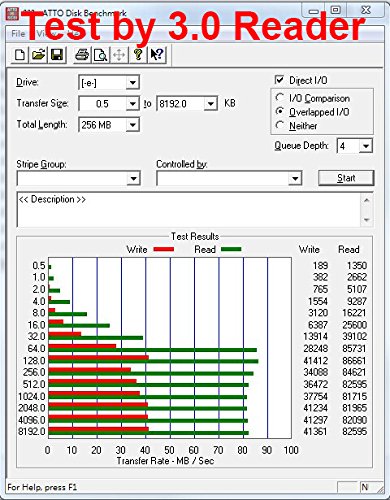This screenshot has width=390, height=500.
Task: Click the four-arrow move toolbar icon
Action: pos(119,54)
